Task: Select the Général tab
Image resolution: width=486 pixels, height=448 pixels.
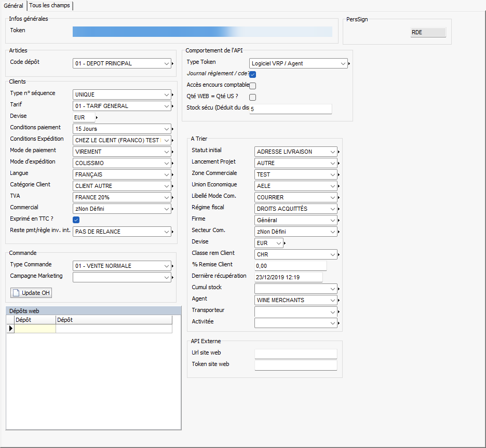Action: tap(14, 5)
